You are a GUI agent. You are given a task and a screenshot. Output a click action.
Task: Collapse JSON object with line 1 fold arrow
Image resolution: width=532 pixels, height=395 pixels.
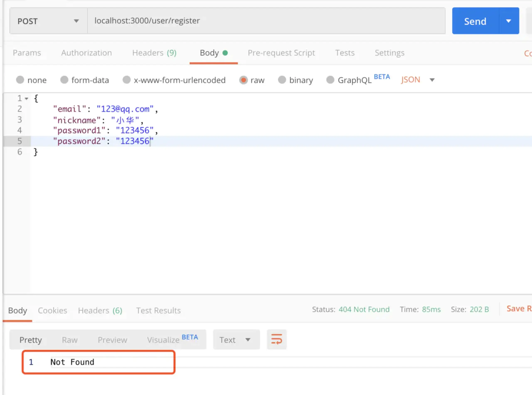[27, 98]
